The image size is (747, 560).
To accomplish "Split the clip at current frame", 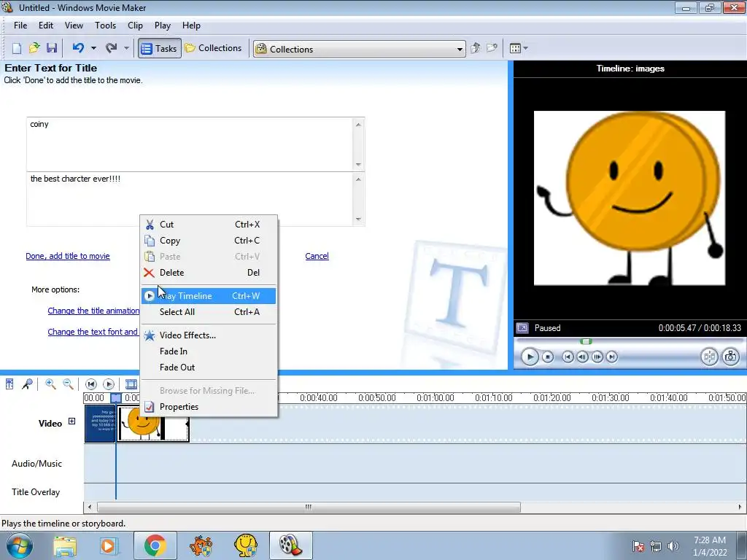I will click(x=709, y=357).
